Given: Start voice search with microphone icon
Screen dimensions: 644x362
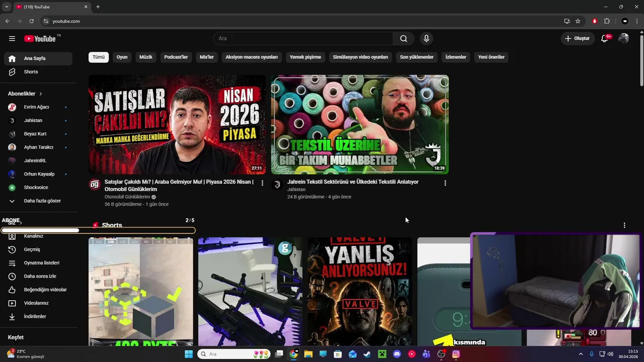Looking at the screenshot, I should (427, 39).
